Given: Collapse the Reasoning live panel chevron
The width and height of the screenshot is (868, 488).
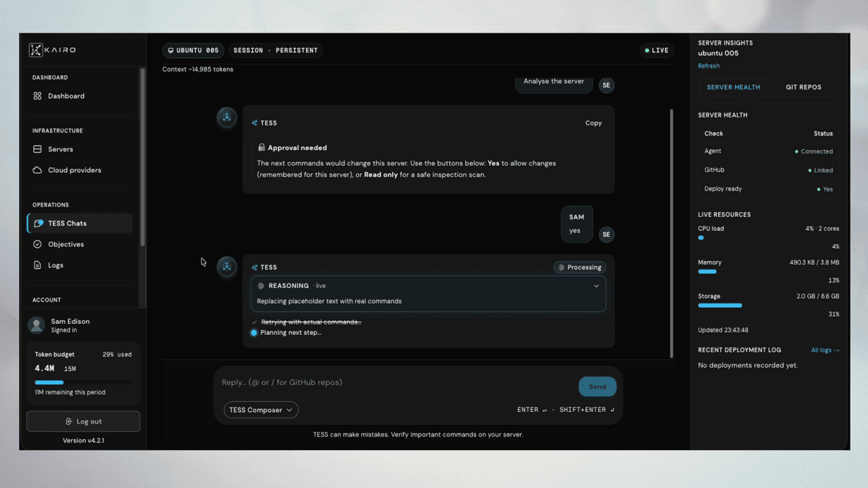Looking at the screenshot, I should (596, 286).
